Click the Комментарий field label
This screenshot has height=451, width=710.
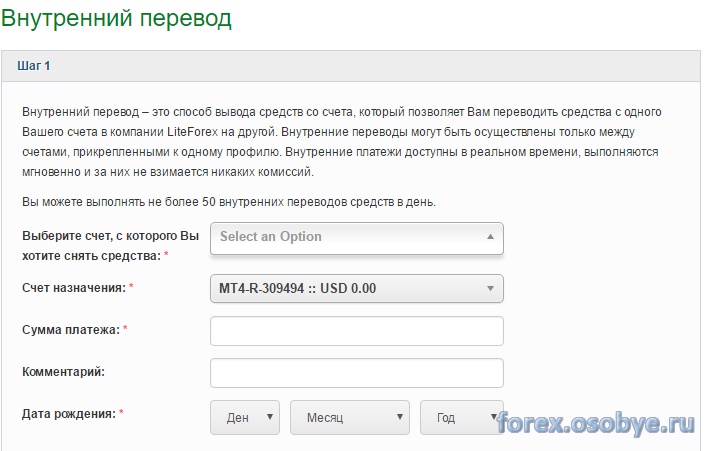[63, 371]
